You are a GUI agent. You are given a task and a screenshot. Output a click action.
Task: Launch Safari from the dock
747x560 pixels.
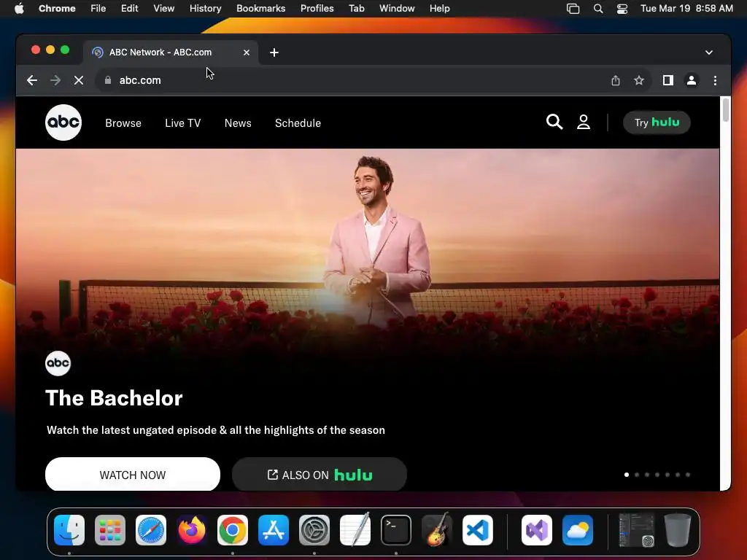coord(151,530)
